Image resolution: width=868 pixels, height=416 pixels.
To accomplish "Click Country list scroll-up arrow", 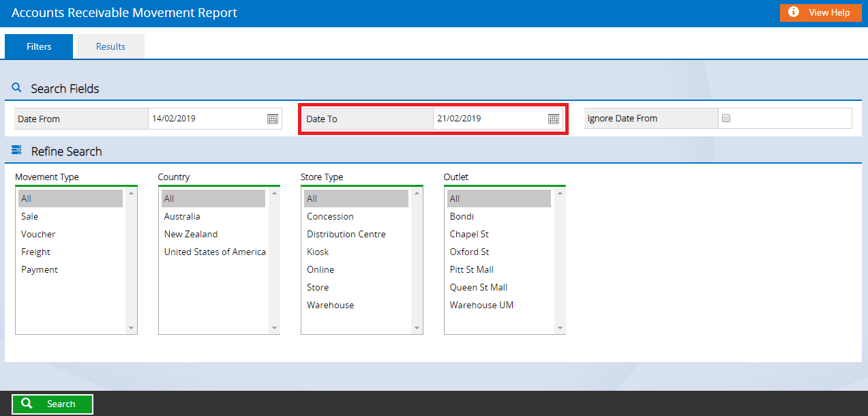I will point(275,193).
